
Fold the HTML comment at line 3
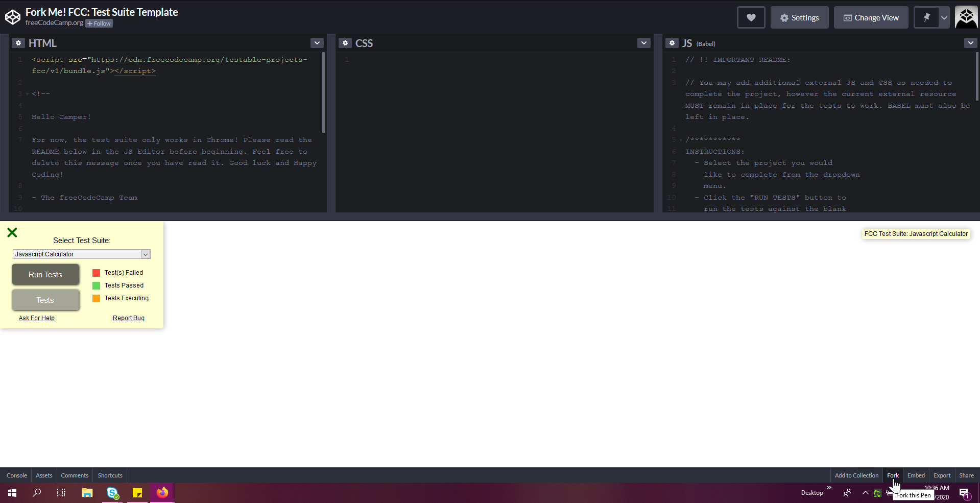coord(27,94)
